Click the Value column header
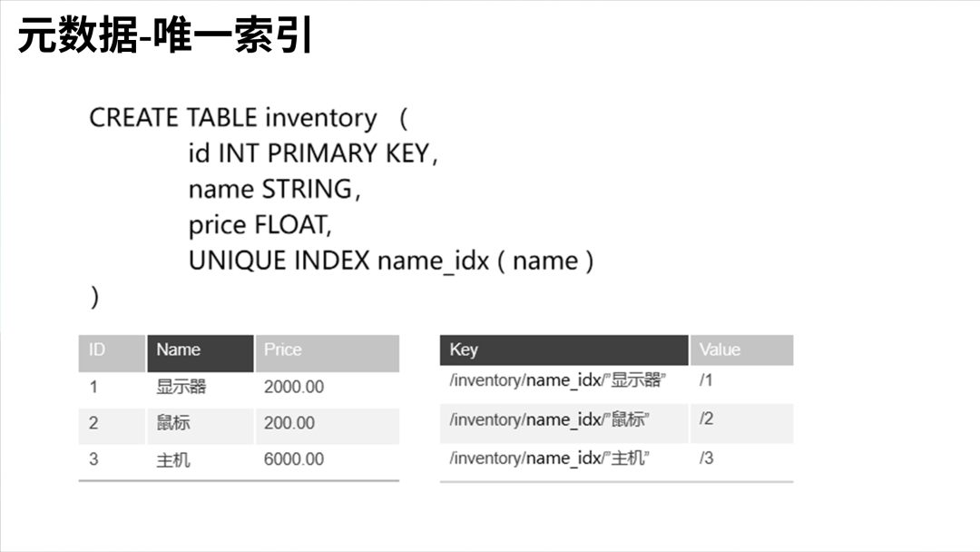980x552 pixels. point(741,350)
